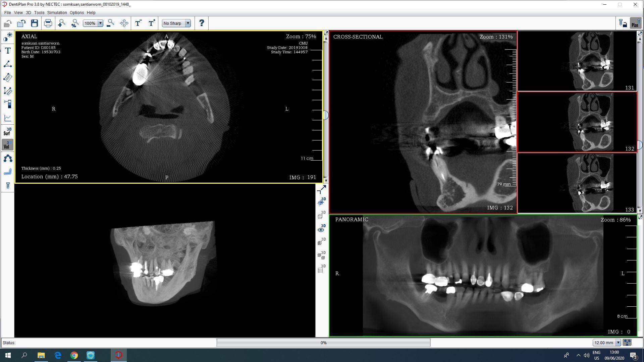
Task: Open the Windows Start menu
Action: 8,355
